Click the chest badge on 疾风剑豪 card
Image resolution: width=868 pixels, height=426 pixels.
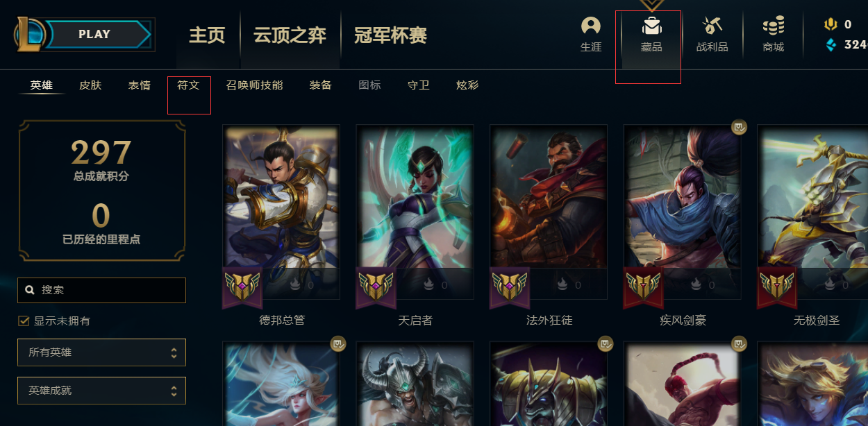[x=738, y=127]
